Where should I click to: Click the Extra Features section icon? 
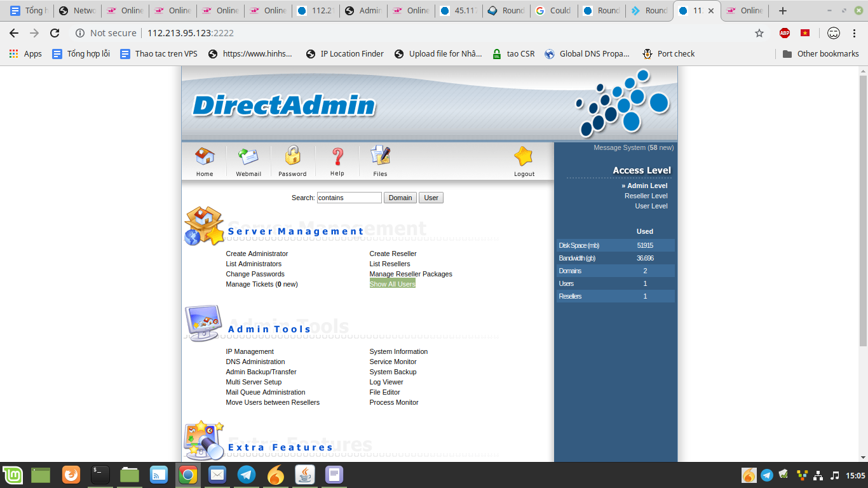point(204,440)
